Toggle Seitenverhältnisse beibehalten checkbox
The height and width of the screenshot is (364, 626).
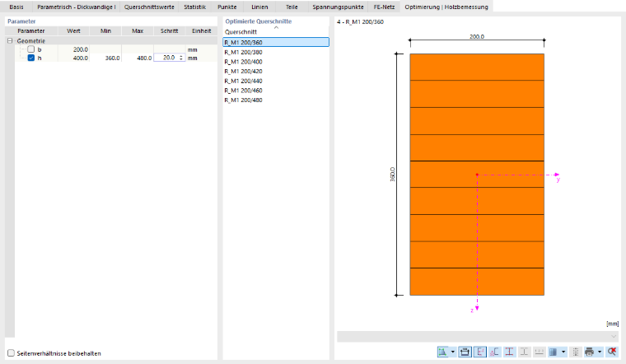12,353
